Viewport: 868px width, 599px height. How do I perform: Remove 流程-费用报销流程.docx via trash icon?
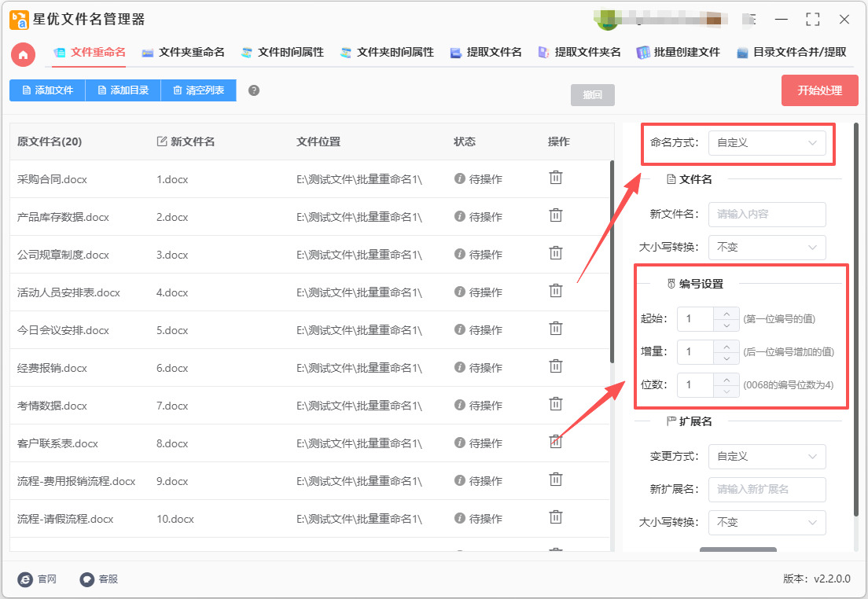click(x=555, y=480)
